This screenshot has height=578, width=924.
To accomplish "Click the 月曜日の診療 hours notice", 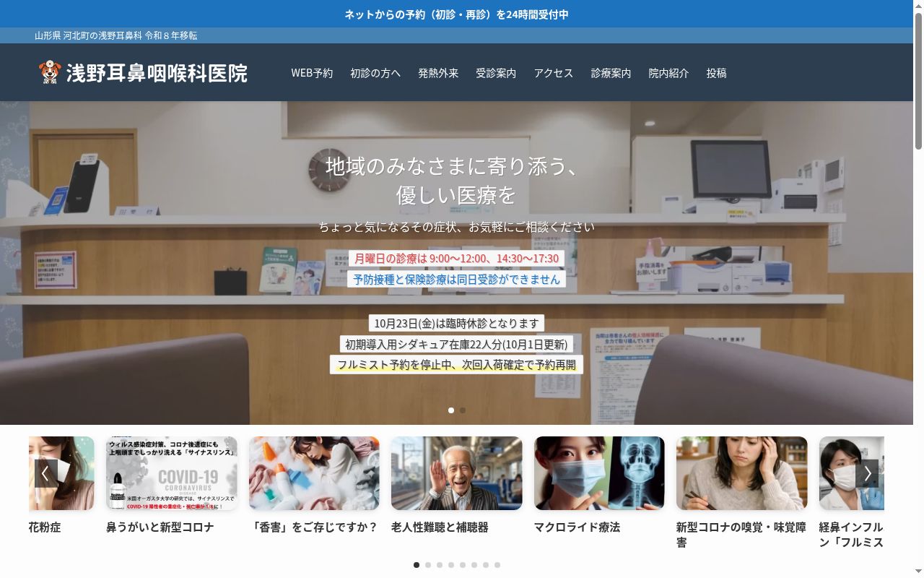I will 456,258.
